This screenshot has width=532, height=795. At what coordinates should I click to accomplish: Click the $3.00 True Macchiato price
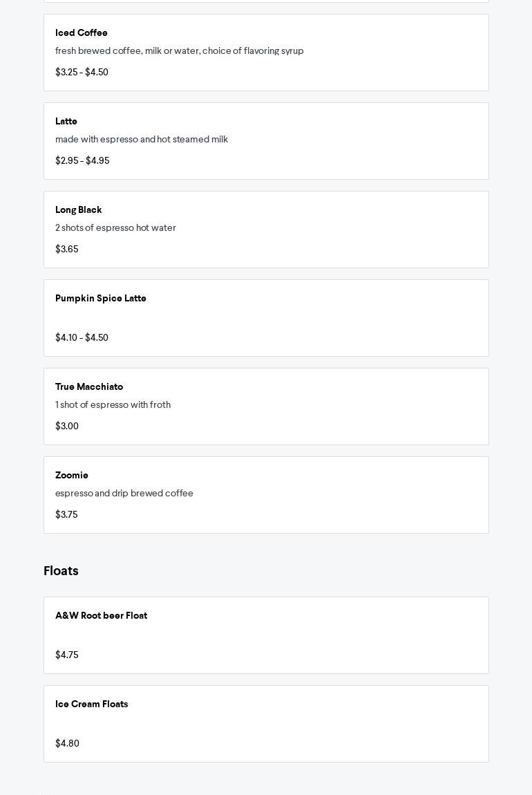(67, 427)
